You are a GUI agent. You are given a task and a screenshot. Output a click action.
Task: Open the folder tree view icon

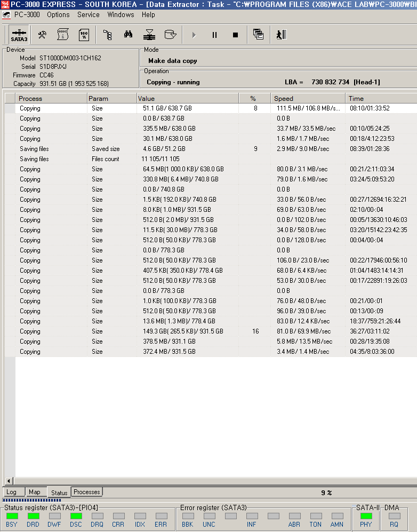coord(108,35)
